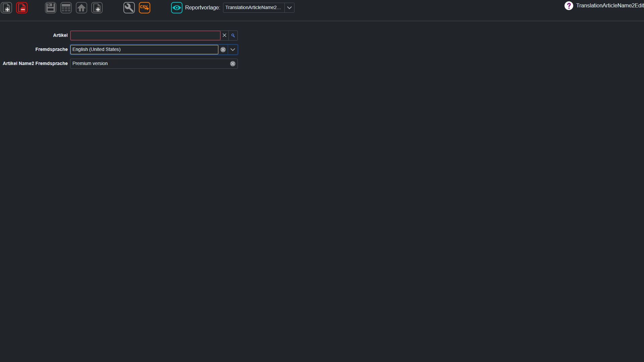Clear the Artikel Name2 Fremdsprache text
This screenshot has width=644, height=362.
pos(233,64)
